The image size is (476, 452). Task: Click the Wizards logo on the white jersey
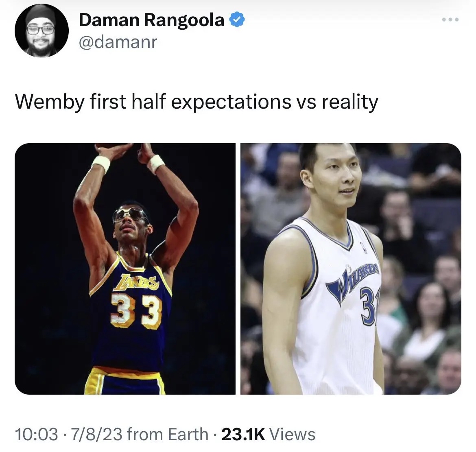(354, 281)
